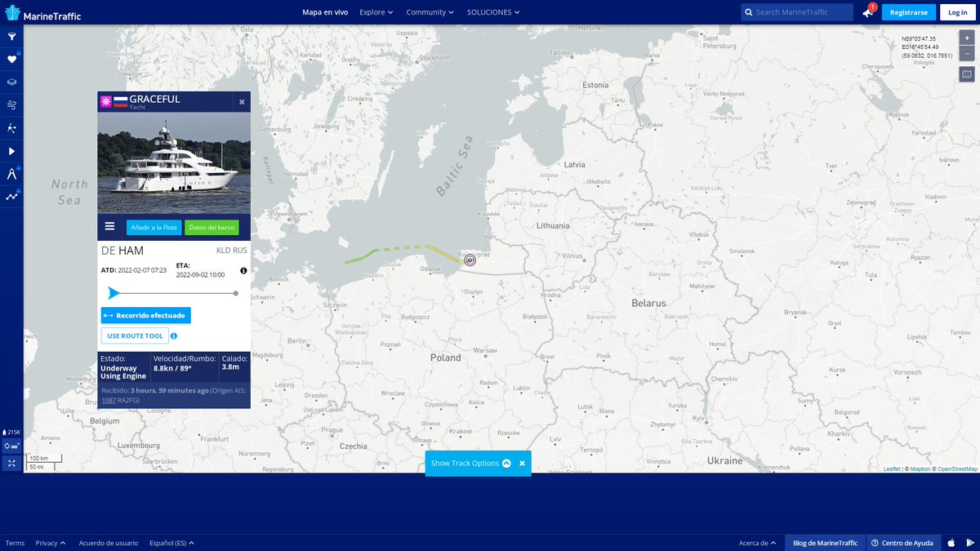980x551 pixels.
Task: Click the Registrarse button
Action: [x=908, y=12]
